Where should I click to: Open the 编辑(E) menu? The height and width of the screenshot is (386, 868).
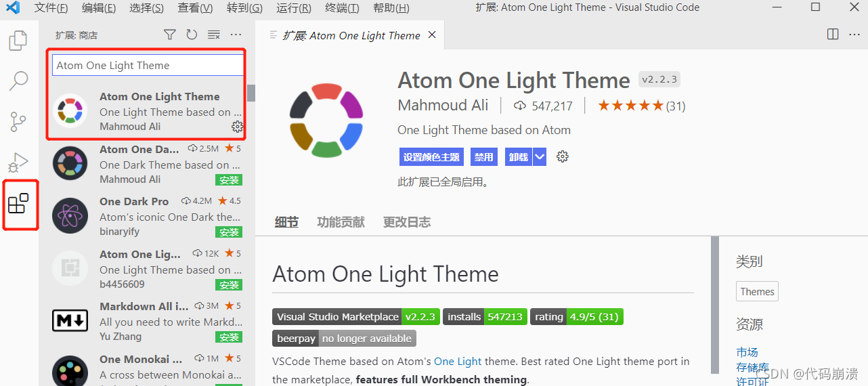pos(99,8)
